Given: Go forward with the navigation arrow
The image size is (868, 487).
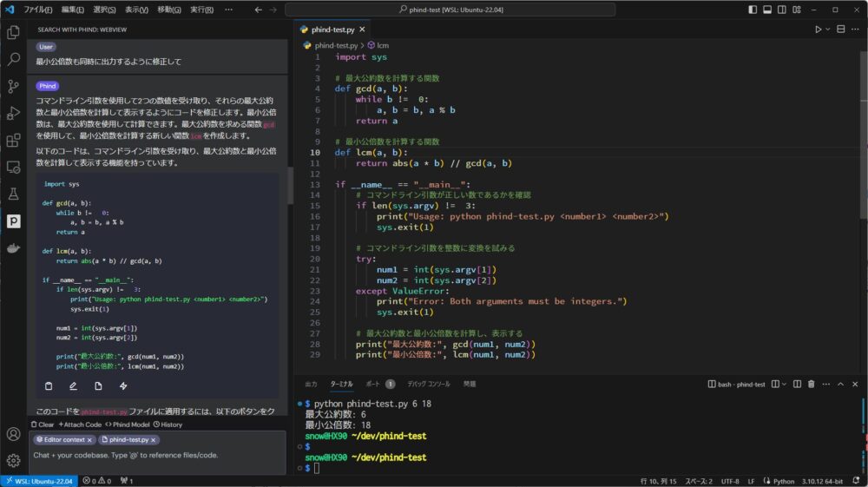Looking at the screenshot, I should tap(273, 10).
